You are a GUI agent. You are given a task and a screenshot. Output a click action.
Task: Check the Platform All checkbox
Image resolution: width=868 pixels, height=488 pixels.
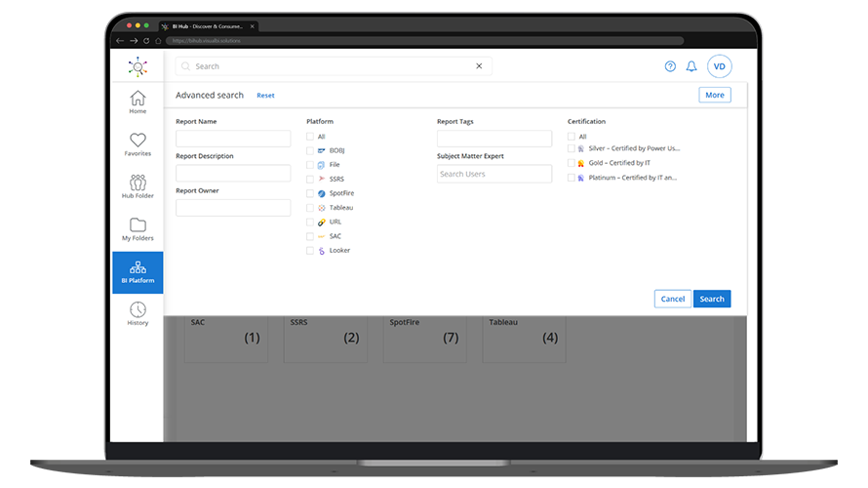click(310, 137)
